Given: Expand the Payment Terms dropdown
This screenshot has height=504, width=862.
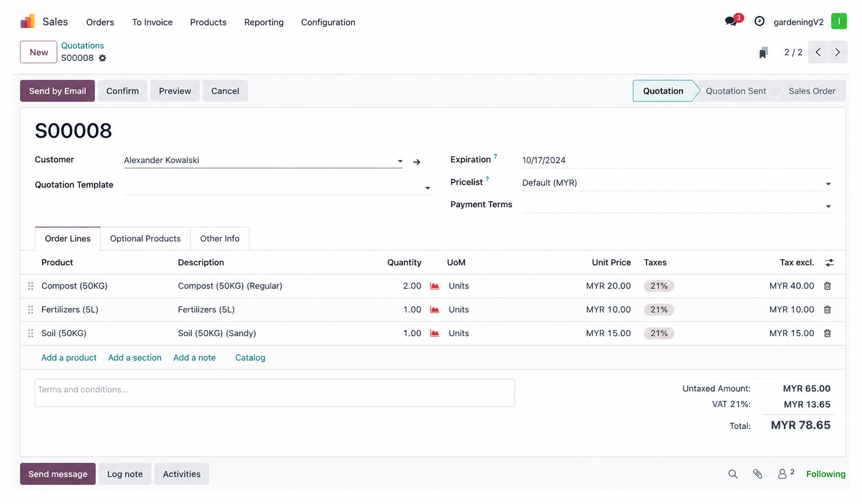Looking at the screenshot, I should tap(828, 207).
